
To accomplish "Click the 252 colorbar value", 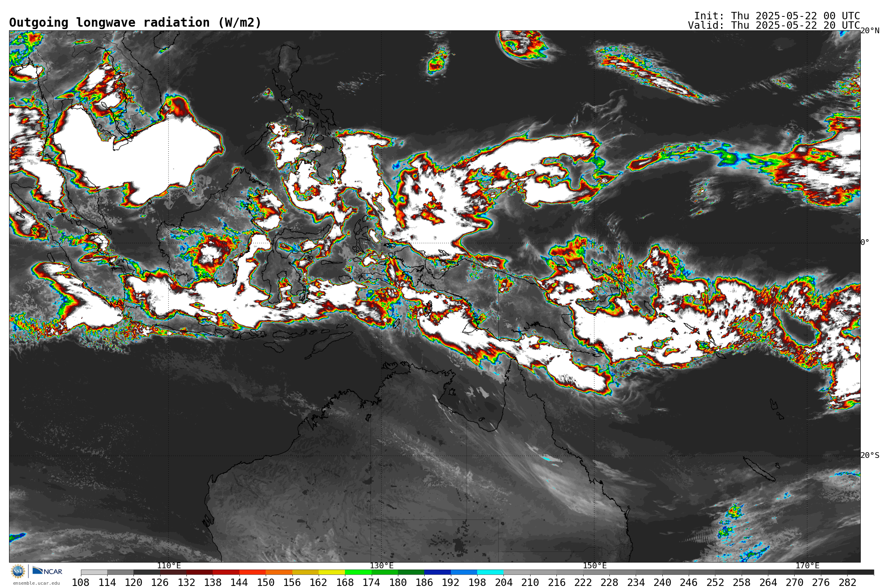I will point(715,583).
